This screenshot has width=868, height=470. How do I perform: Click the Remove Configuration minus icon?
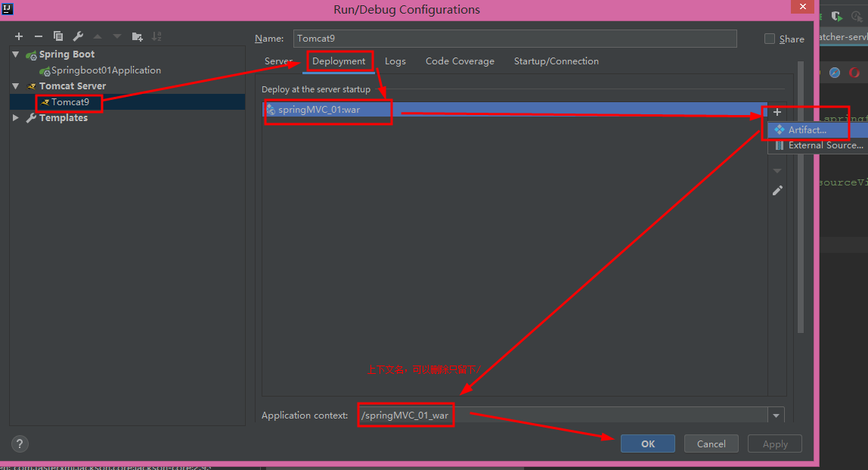(39, 36)
